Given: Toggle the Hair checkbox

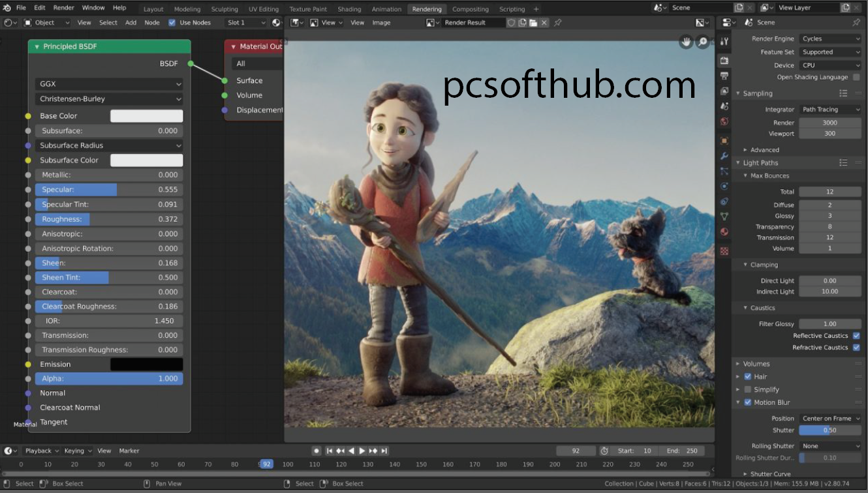Looking at the screenshot, I should (x=748, y=376).
